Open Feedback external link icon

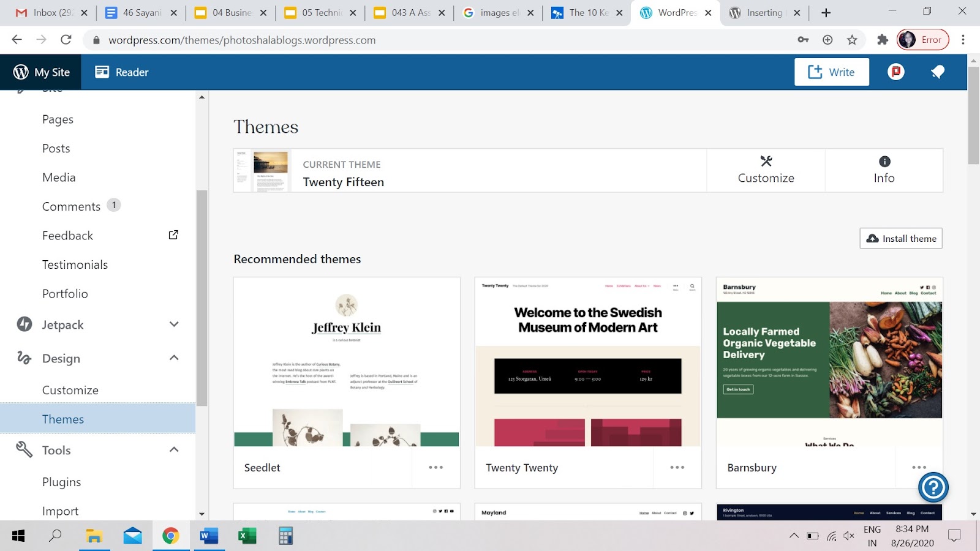tap(173, 235)
